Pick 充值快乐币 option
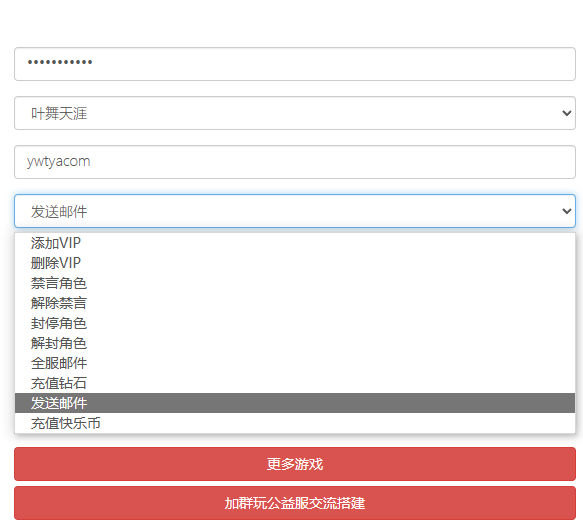The image size is (583, 531). pyautogui.click(x=295, y=423)
